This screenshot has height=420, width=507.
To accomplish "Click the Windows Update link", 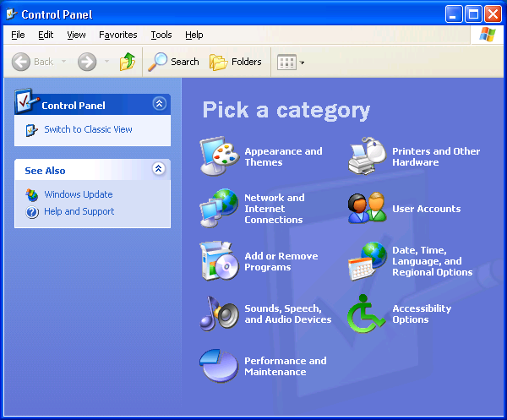I will 79,194.
